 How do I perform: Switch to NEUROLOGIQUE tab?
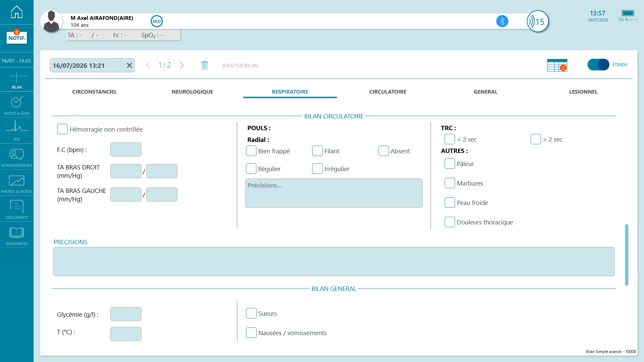point(192,92)
